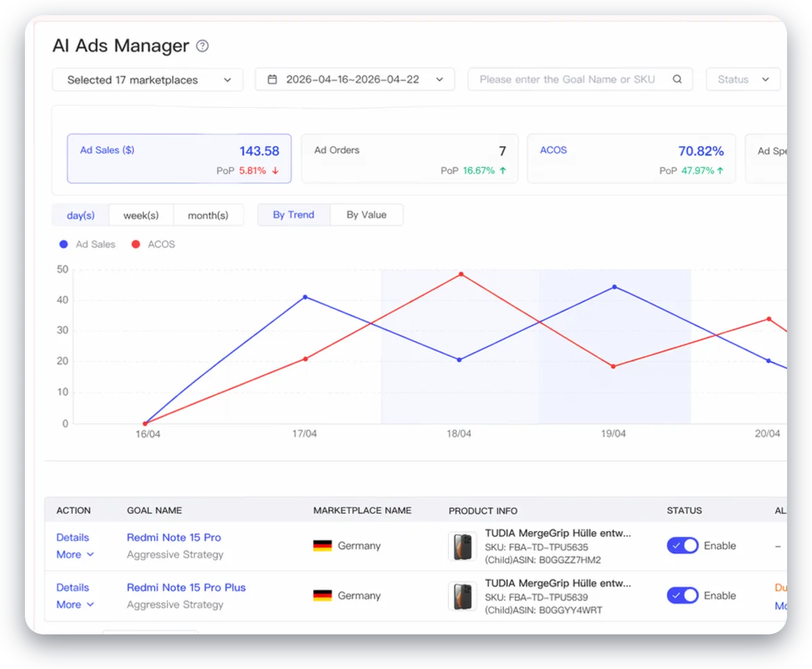This screenshot has width=812, height=669.
Task: Open the Selected 17 marketplaces dropdown
Action: coord(147,80)
